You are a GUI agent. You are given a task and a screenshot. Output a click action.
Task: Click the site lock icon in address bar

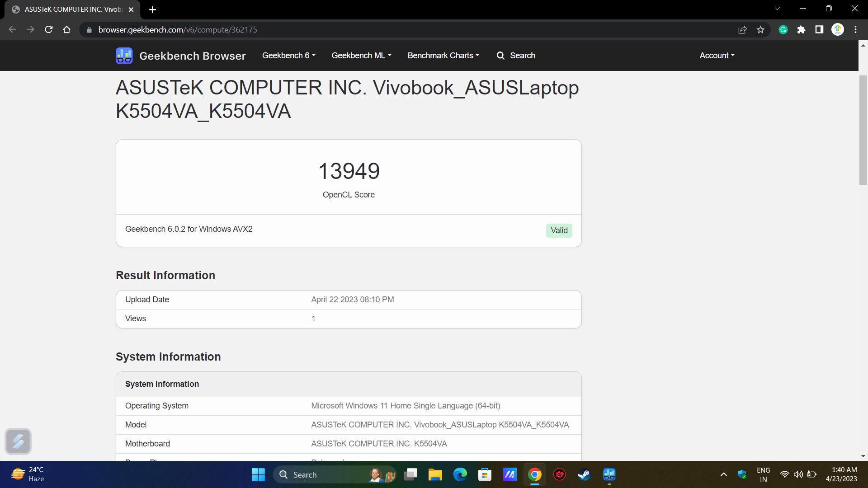(89, 30)
